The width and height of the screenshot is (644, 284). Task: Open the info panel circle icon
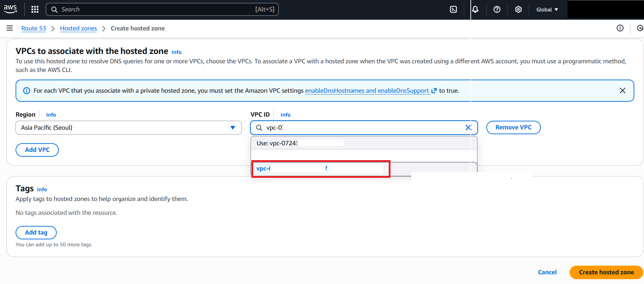[620, 28]
